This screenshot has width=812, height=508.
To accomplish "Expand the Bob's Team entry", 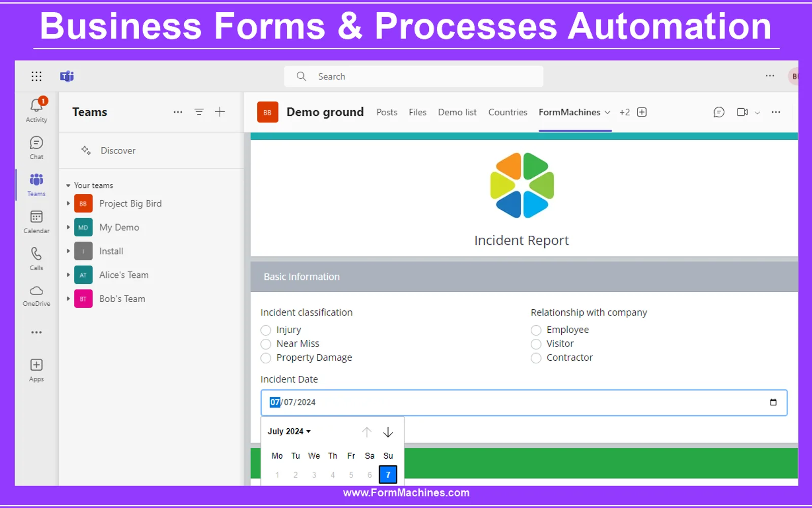I will (68, 299).
